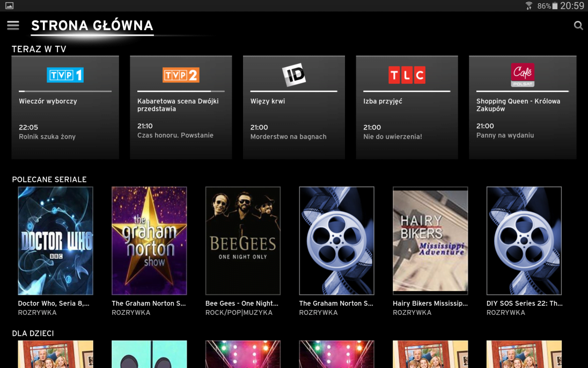Select the Bee Gees - One Night title text
The width and height of the screenshot is (588, 368).
(242, 304)
